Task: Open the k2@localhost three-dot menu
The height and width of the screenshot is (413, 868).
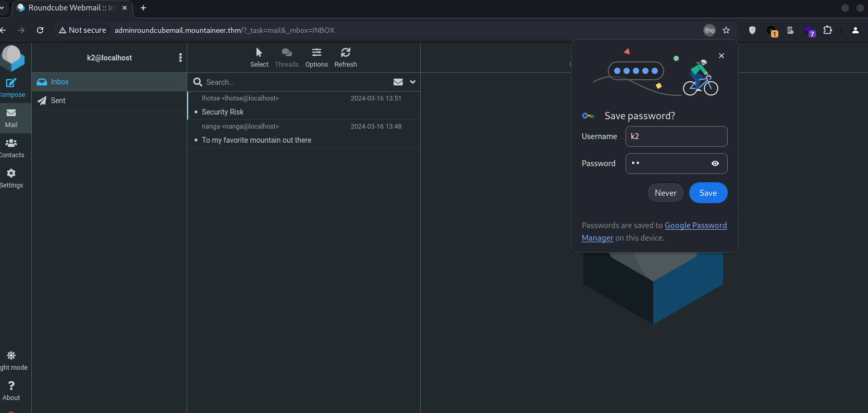Action: [180, 58]
